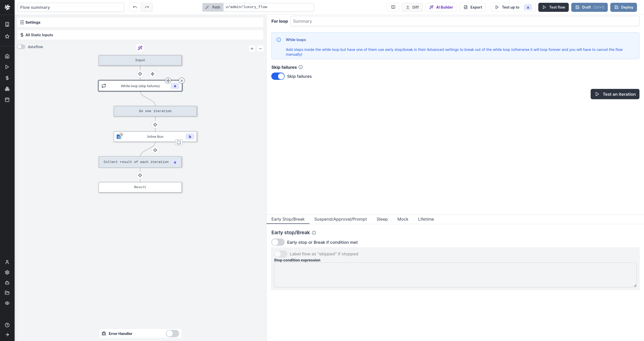Zoom in the flow graph
644x341 pixels.
point(252,49)
